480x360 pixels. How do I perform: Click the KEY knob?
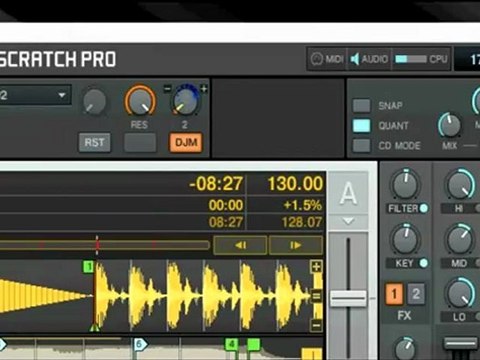405,239
